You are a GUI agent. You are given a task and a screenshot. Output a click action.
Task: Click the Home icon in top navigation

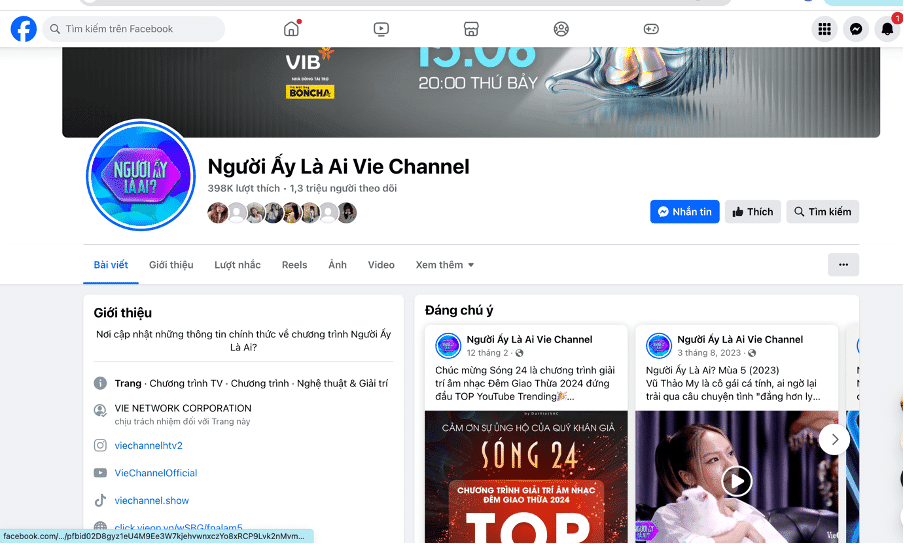coord(292,29)
